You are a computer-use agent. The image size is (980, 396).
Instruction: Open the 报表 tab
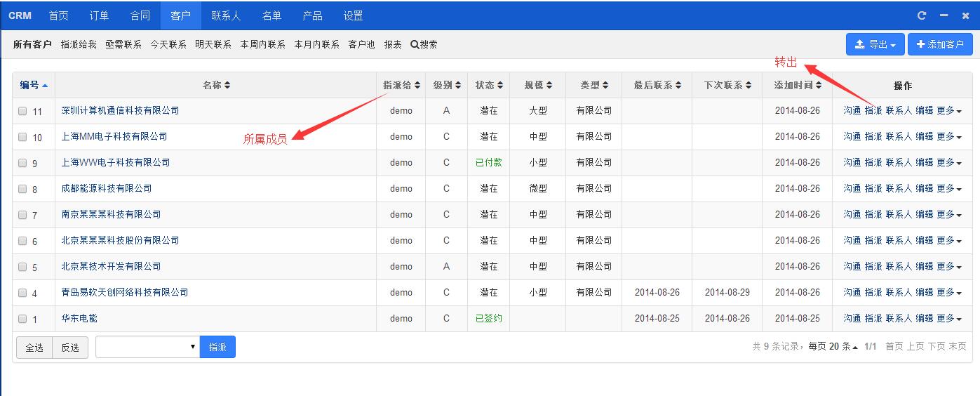pos(393,44)
